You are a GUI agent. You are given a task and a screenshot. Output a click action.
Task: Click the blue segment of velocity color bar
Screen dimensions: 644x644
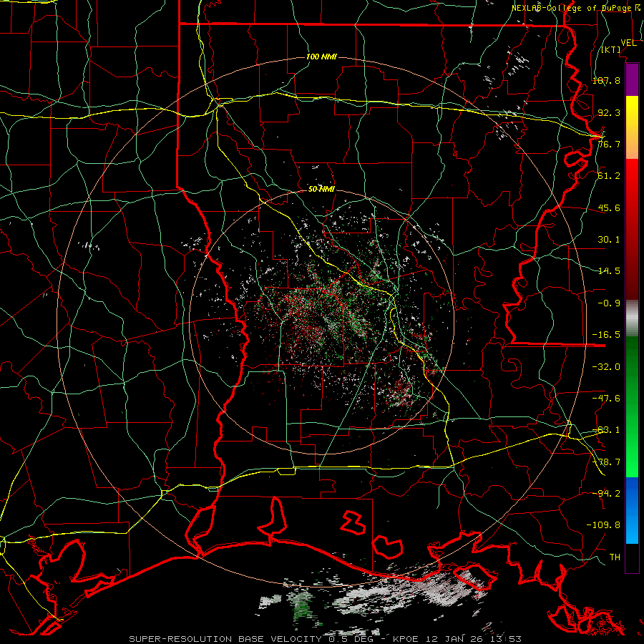[632, 510]
